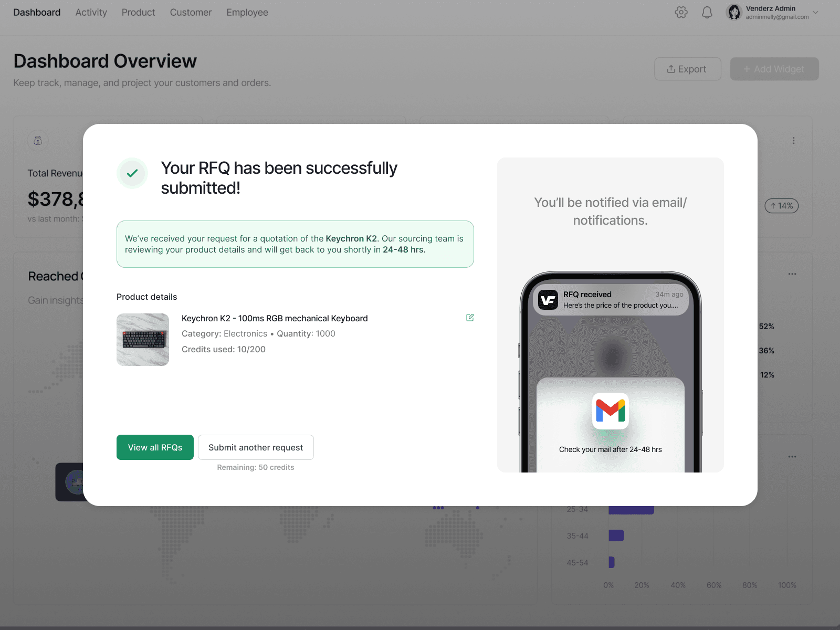The height and width of the screenshot is (630, 840).
Task: Click the adminmelly@gmail.com email text
Action: [x=777, y=17]
